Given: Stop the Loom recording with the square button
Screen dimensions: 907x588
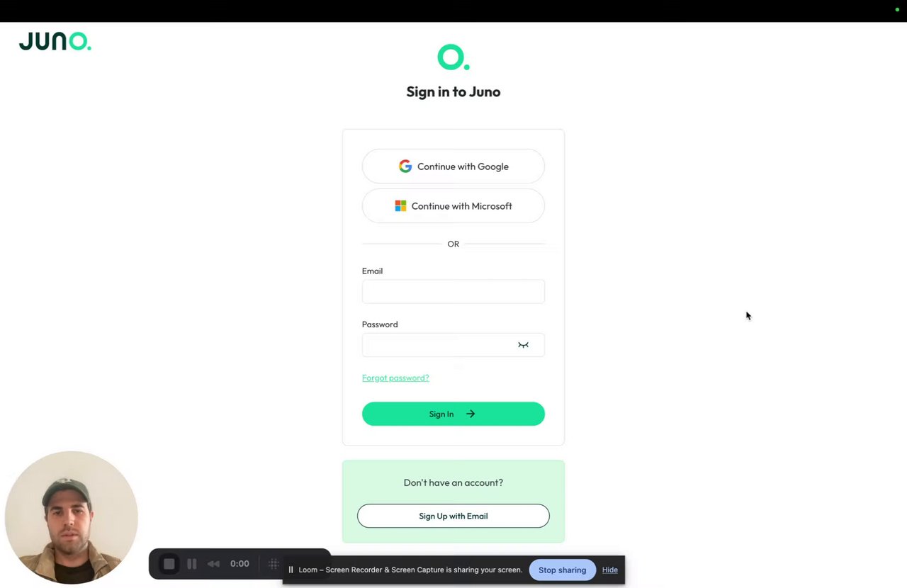Looking at the screenshot, I should [x=169, y=564].
